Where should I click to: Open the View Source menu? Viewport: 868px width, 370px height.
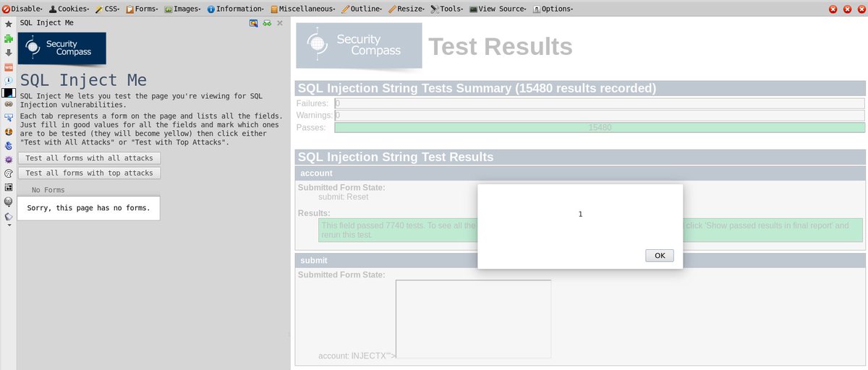(498, 9)
